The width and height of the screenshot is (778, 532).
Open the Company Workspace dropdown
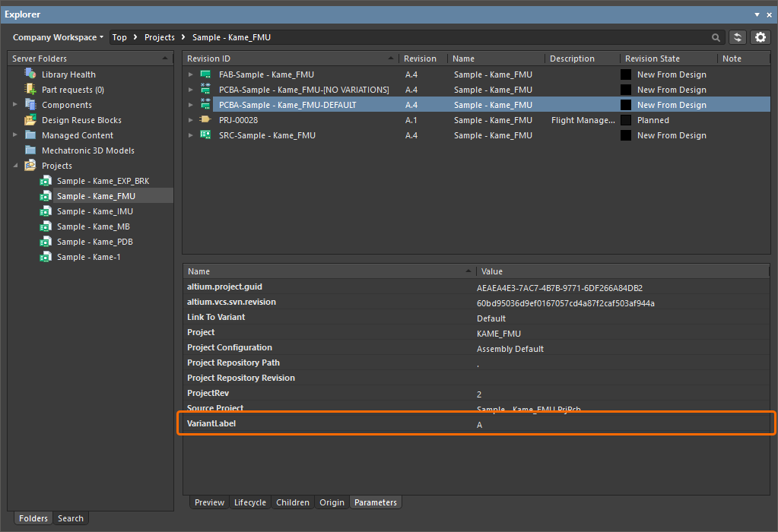point(58,37)
